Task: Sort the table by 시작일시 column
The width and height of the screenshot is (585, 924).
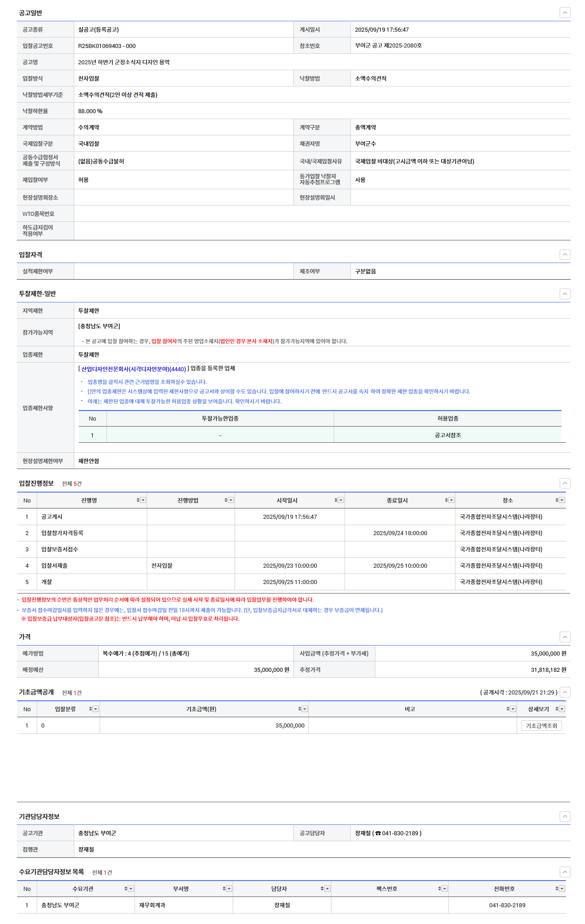Action: coord(336,500)
